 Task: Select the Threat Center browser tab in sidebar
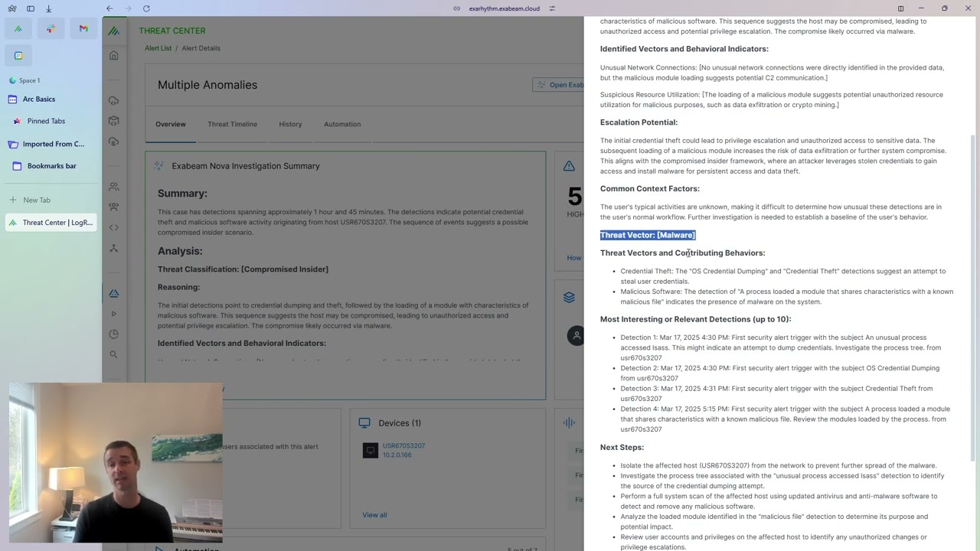pyautogui.click(x=51, y=223)
